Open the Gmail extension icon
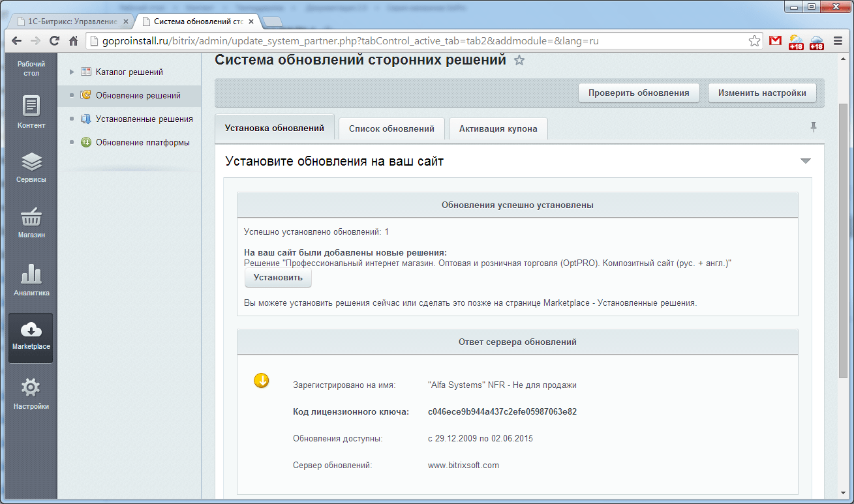The height and width of the screenshot is (504, 854). pyautogui.click(x=775, y=41)
